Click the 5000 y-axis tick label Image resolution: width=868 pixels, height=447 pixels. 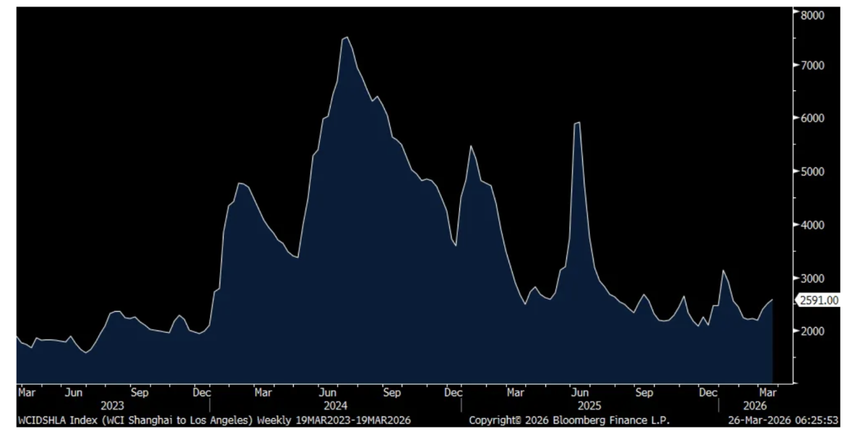click(812, 172)
